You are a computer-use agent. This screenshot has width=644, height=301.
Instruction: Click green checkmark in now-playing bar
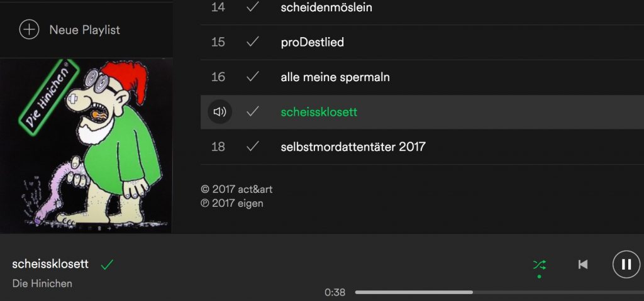coord(107,265)
